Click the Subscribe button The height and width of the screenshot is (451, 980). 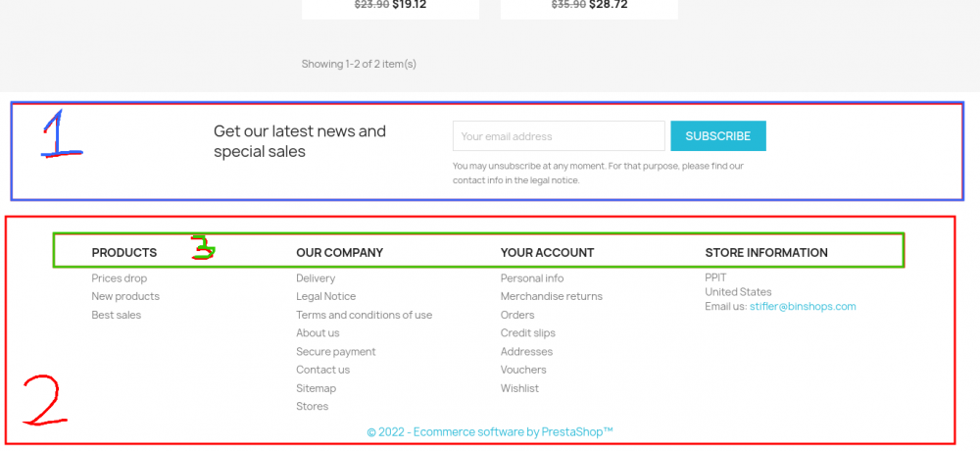(717, 136)
